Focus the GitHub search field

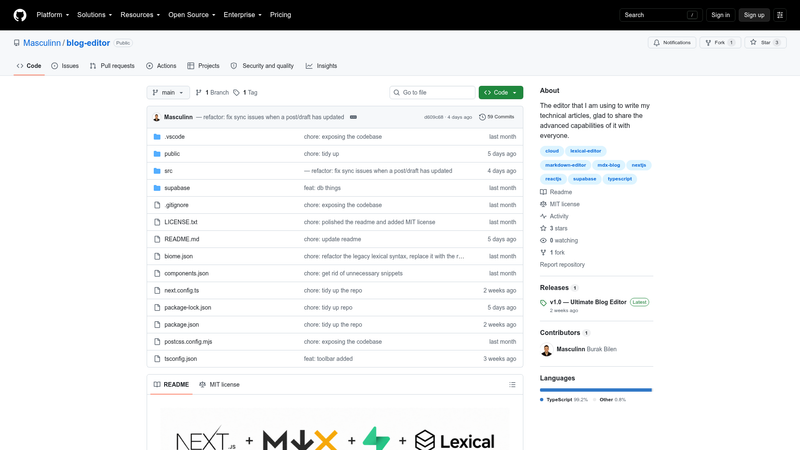pos(661,15)
